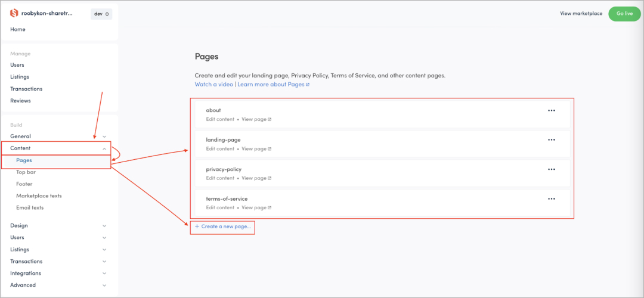
Task: Click the roobykon-sharetr... marketplace name
Action: [x=47, y=14]
